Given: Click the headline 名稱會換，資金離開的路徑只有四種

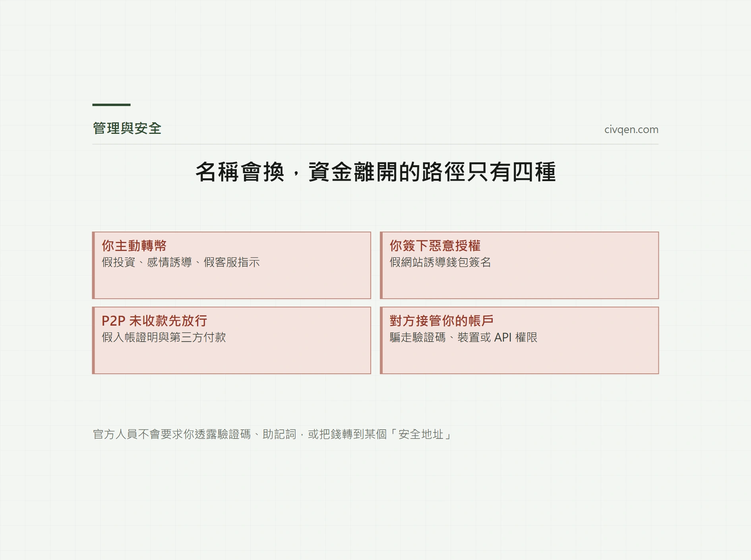Looking at the screenshot, I should pos(375,172).
